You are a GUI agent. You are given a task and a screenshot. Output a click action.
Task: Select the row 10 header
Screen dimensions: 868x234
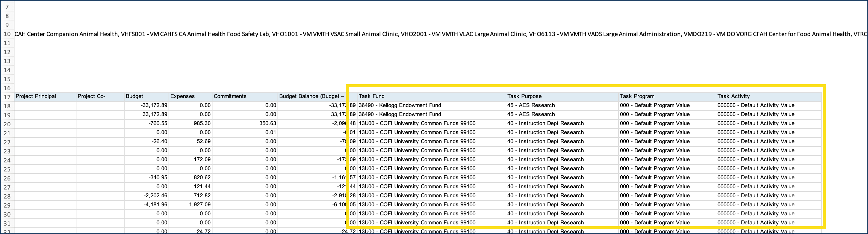tap(7, 34)
